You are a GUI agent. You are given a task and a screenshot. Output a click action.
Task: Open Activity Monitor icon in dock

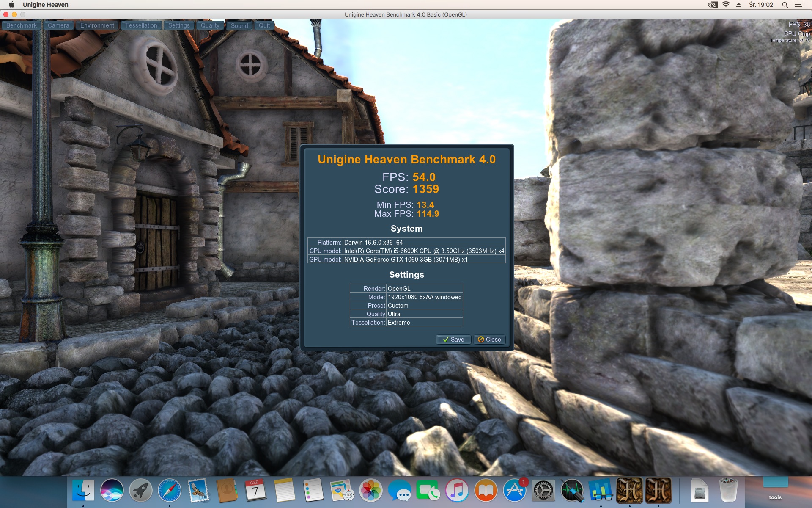572,491
